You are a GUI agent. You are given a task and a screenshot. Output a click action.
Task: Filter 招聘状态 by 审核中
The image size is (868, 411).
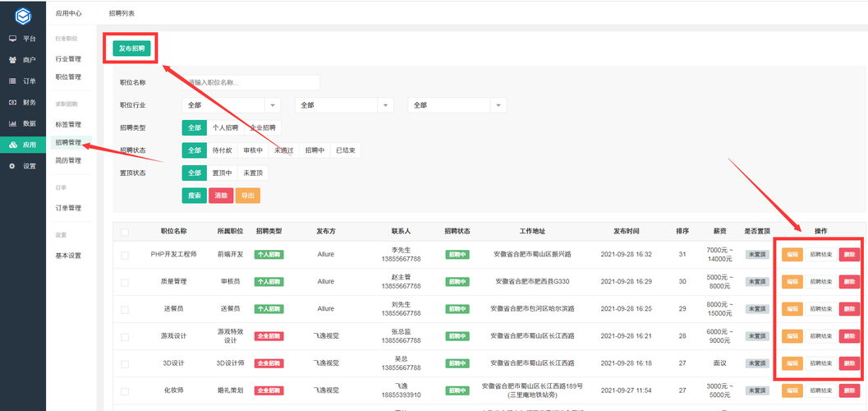[x=252, y=150]
